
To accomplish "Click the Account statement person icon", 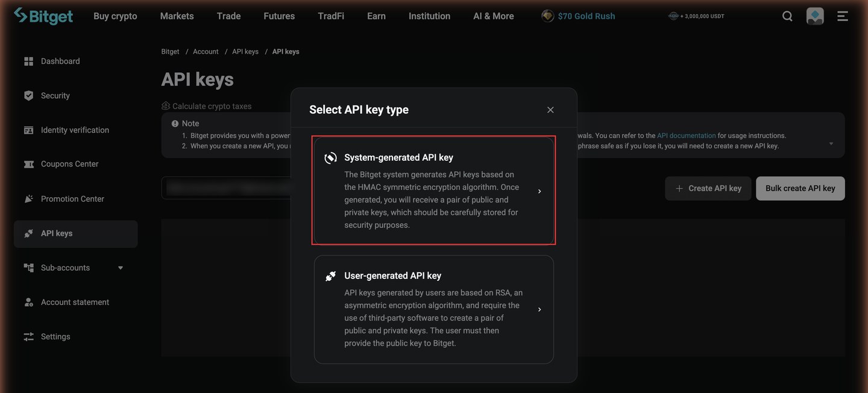I will pyautogui.click(x=28, y=302).
